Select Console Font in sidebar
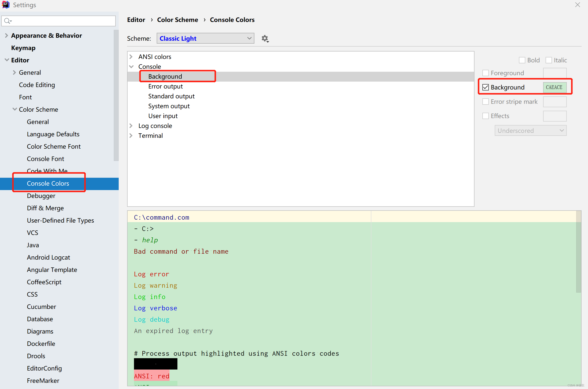Viewport: 588px width, 389px height. [x=45, y=159]
